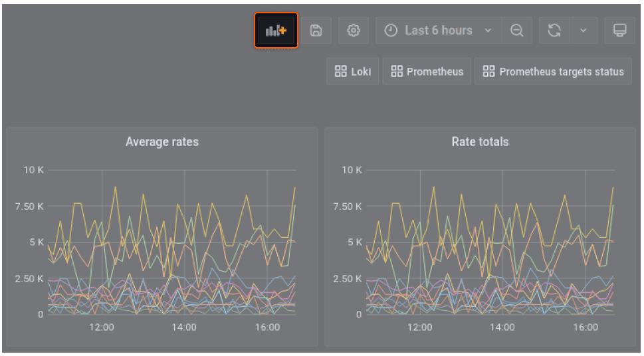644x356 pixels.
Task: Click the Add panel icon
Action: coord(276,31)
